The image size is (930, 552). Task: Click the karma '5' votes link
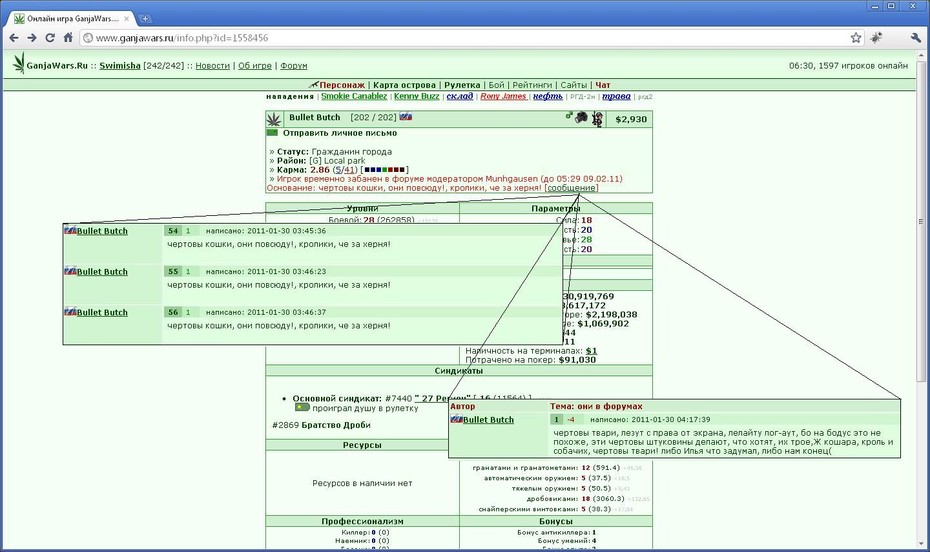point(338,170)
